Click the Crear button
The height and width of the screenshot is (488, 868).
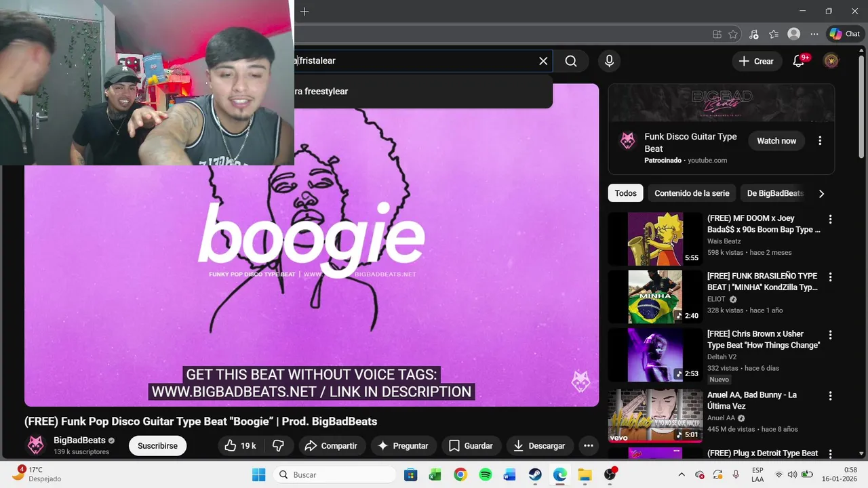756,61
